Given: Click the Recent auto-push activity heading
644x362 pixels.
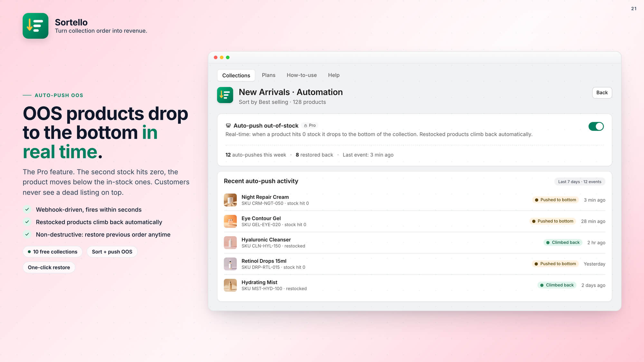Looking at the screenshot, I should coord(261,181).
